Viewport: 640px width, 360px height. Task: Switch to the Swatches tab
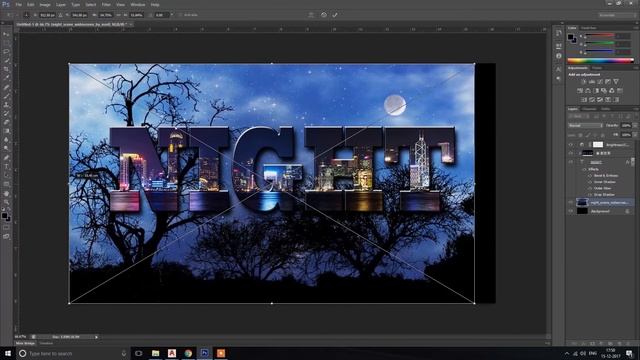[589, 28]
